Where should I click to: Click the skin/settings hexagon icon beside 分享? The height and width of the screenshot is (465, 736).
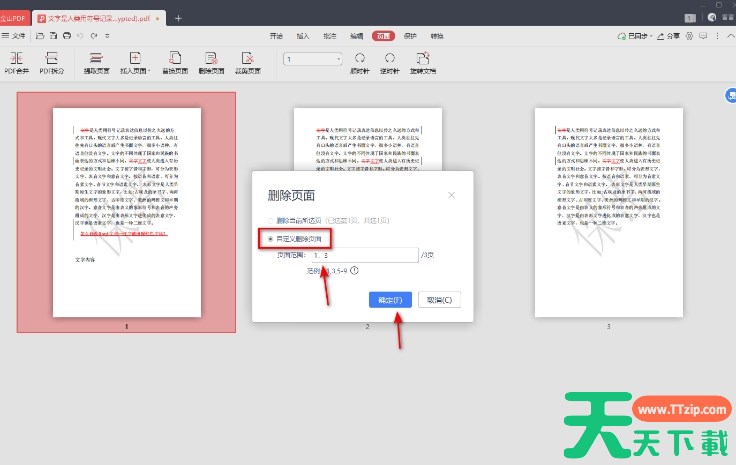pyautogui.click(x=689, y=36)
